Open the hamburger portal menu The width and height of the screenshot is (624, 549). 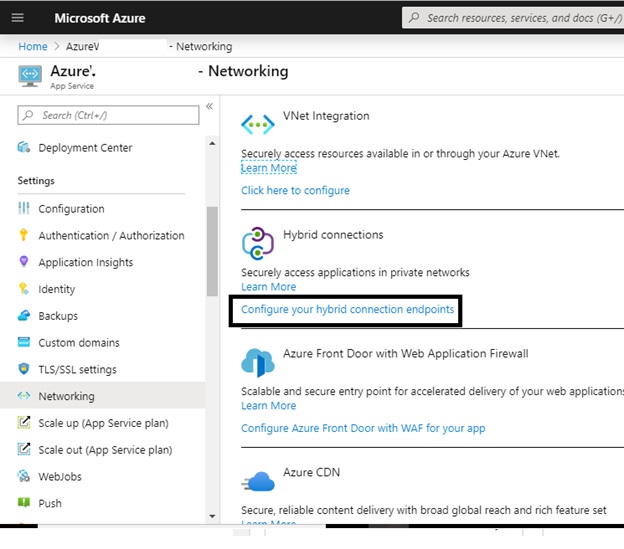(x=17, y=18)
